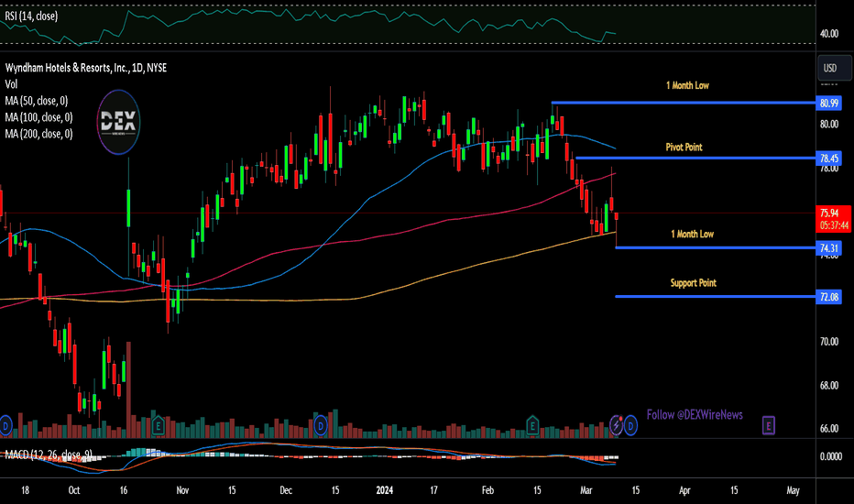Click the 0.0000 MACD scale value
Image resolution: width=854 pixels, height=504 pixels.
click(x=830, y=456)
